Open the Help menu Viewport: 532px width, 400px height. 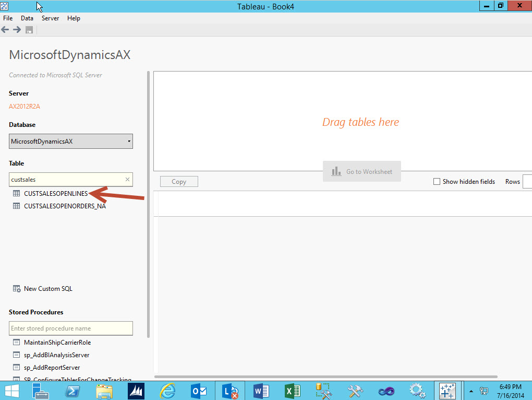coord(74,18)
